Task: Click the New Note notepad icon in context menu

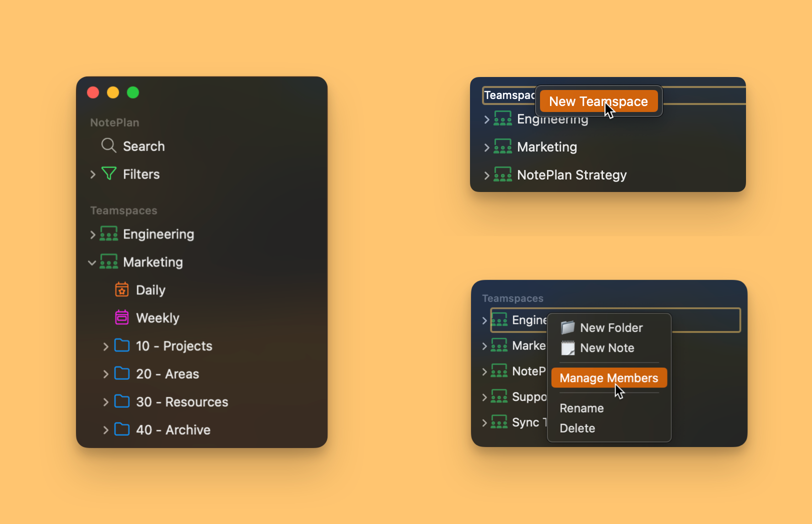Action: pyautogui.click(x=567, y=348)
